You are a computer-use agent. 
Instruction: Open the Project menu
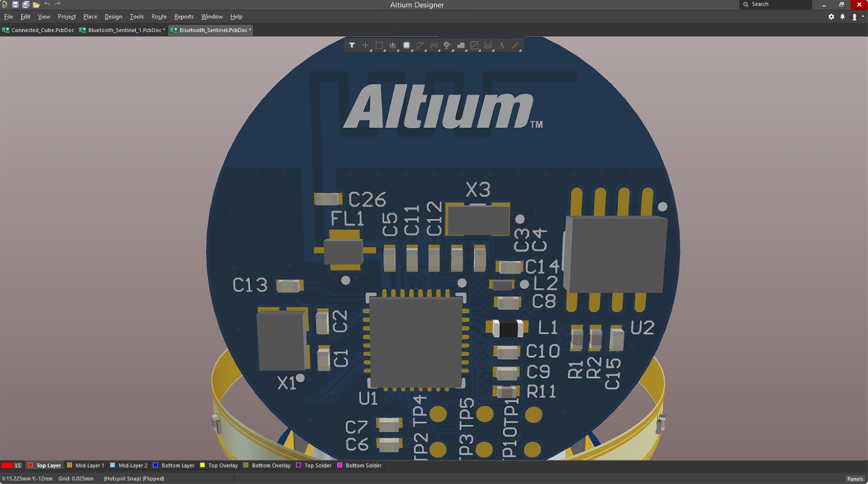(x=67, y=17)
